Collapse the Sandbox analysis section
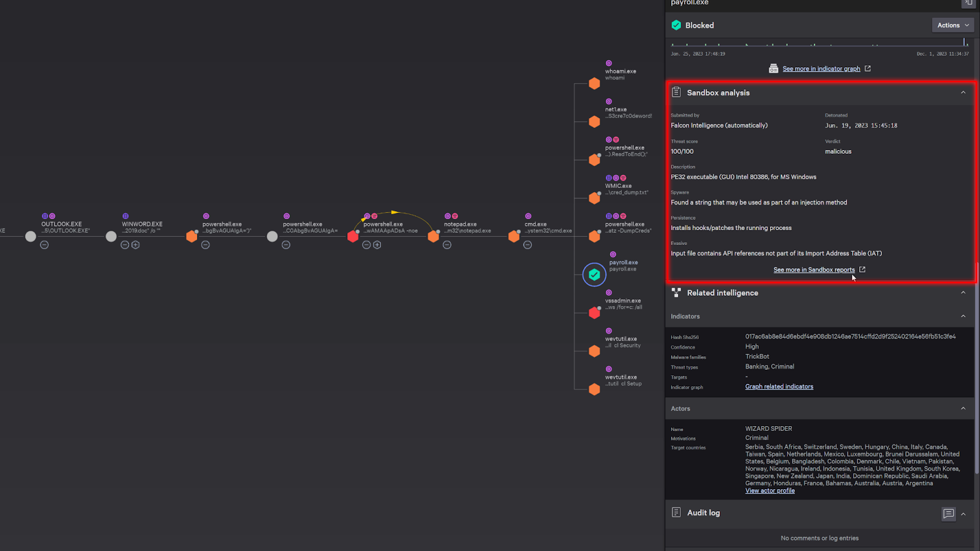Screen dimensions: 980x551 (x=963, y=92)
